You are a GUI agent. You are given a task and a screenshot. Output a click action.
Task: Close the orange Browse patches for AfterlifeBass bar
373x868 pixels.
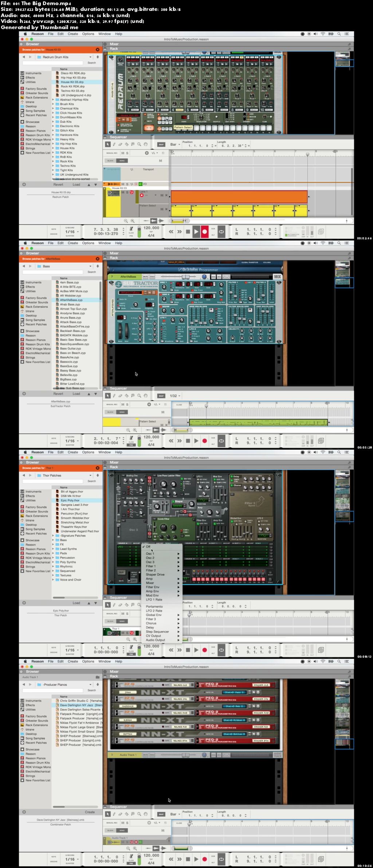[97, 259]
